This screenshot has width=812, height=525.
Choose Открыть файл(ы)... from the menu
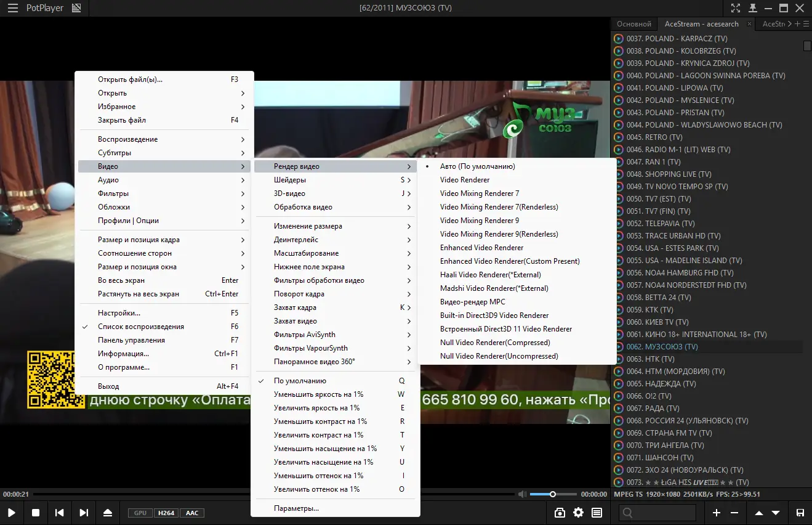point(164,79)
